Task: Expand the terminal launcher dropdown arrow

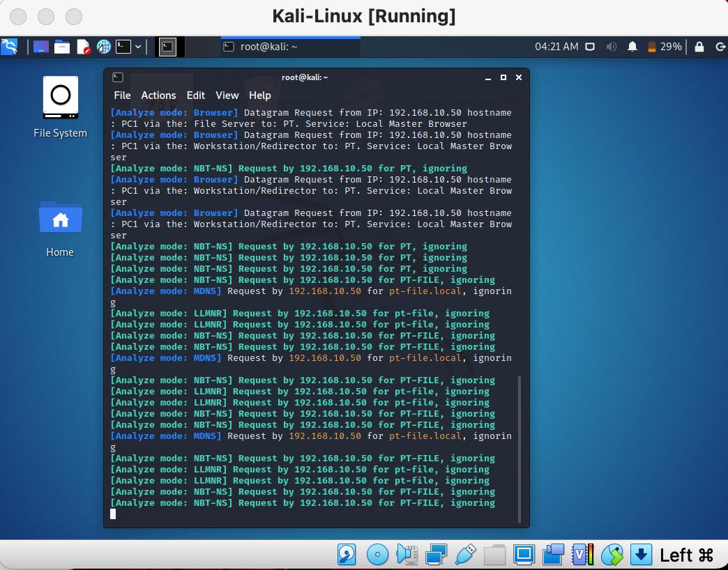Action: (138, 47)
